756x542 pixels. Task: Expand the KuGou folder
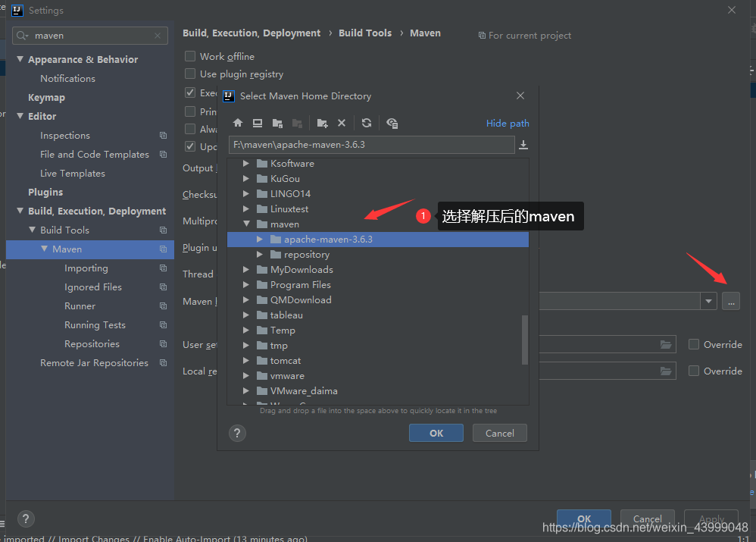[x=246, y=179]
